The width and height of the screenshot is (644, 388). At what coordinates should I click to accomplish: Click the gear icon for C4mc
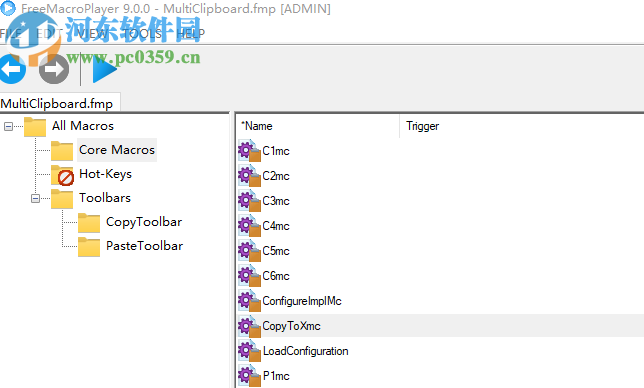[x=249, y=226]
